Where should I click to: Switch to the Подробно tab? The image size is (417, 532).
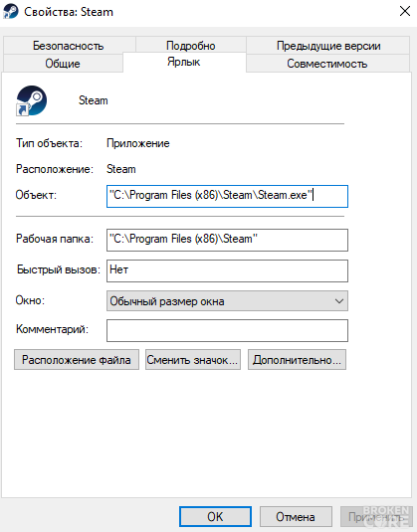(191, 46)
